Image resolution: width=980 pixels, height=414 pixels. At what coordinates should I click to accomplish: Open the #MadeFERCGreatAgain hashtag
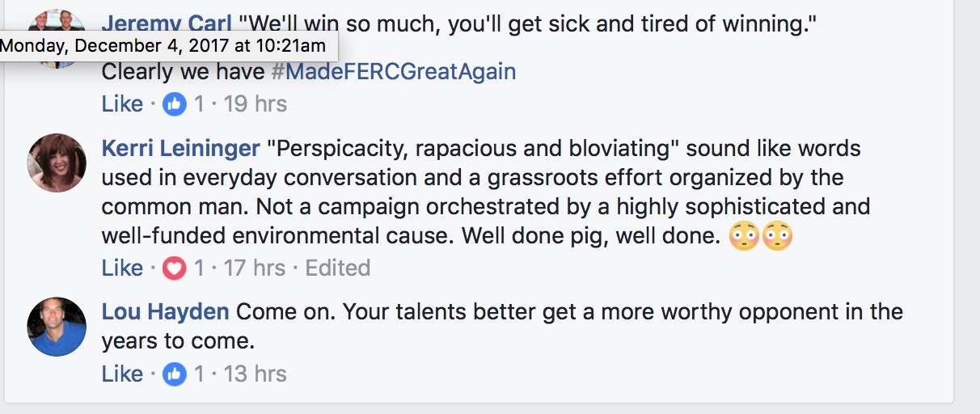coord(393,71)
